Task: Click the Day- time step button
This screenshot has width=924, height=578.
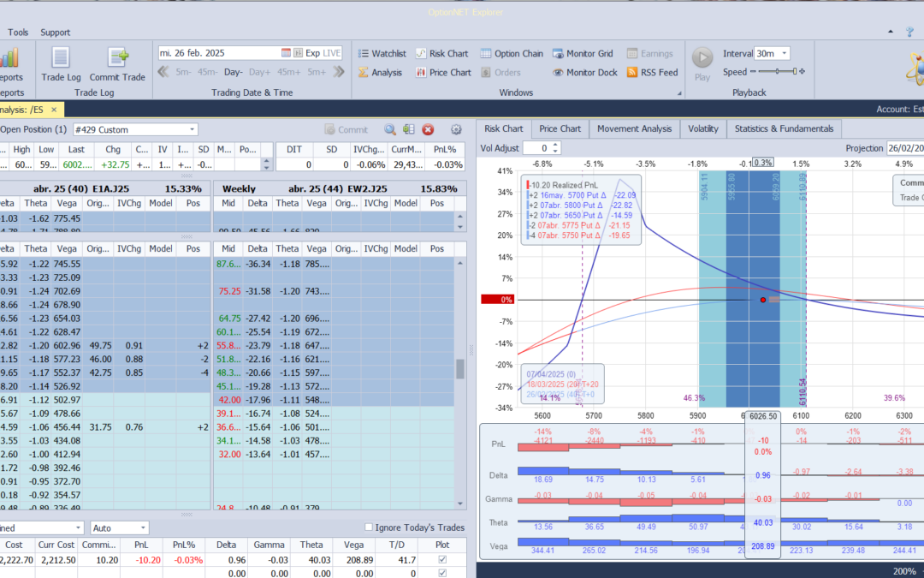Action: [x=234, y=72]
